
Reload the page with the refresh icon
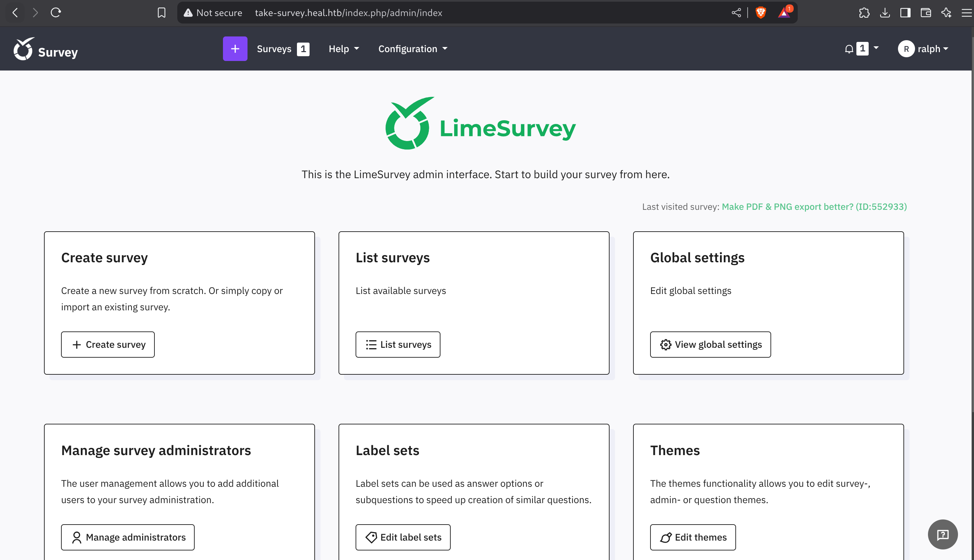tap(56, 13)
